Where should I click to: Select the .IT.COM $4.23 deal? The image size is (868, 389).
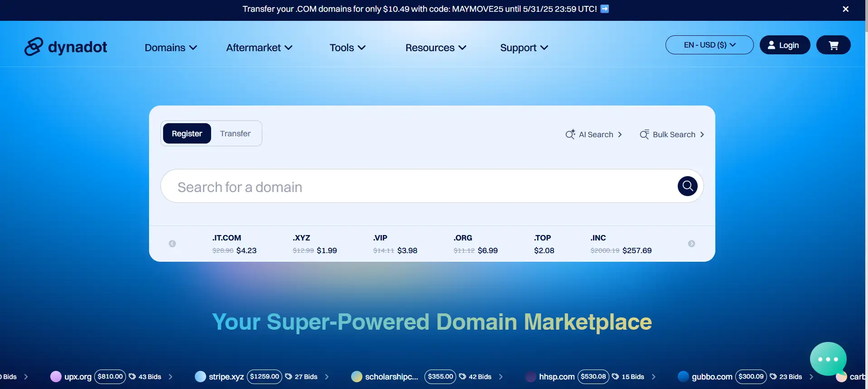[x=234, y=244]
